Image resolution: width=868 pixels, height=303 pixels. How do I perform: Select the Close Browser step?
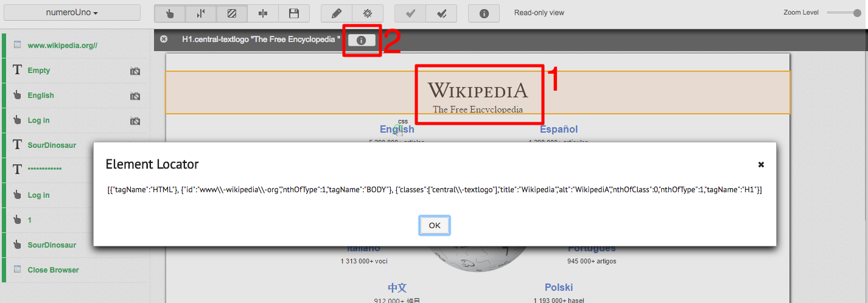click(75, 270)
